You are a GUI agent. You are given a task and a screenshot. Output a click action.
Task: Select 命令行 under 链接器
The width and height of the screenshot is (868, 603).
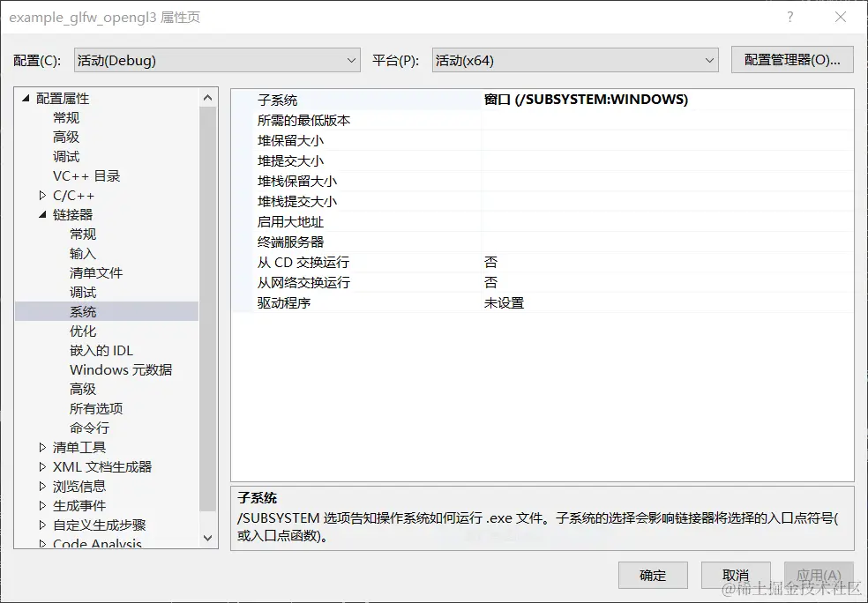click(x=89, y=428)
